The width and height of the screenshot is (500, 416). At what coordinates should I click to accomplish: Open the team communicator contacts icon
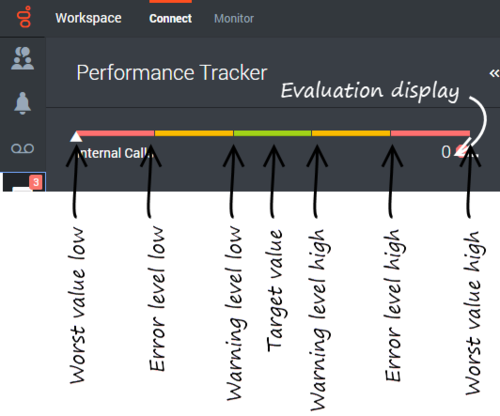pos(22,58)
